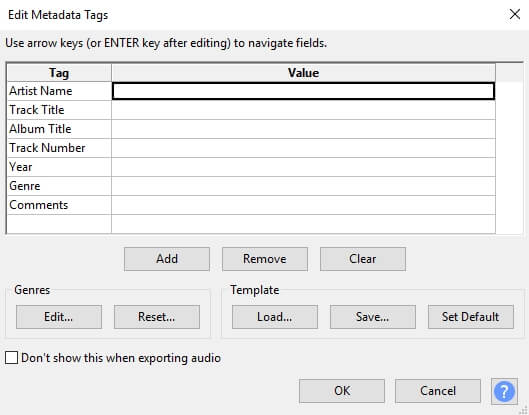
Task: Select the Genre value cell
Action: pyautogui.click(x=303, y=186)
